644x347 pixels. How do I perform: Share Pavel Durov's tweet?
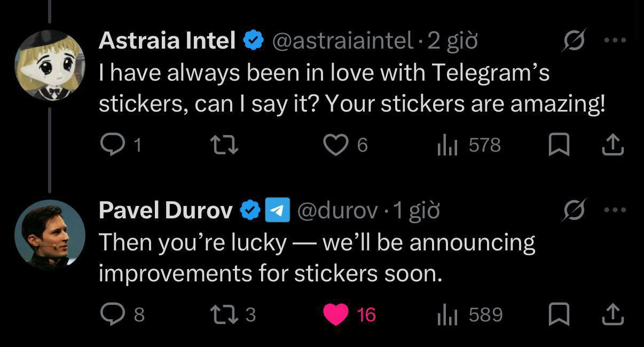coord(613,314)
